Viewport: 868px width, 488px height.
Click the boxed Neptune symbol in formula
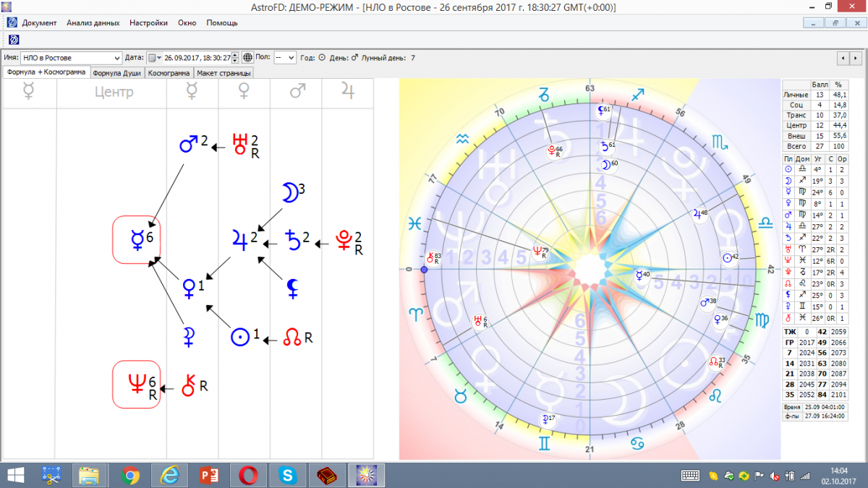135,384
